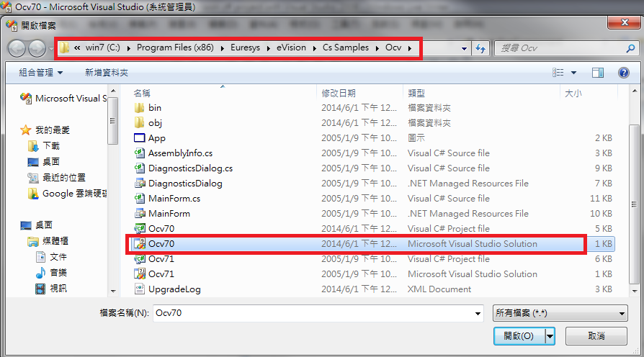
Task: Open the 所有檔案 (*.*) file type dropdown
Action: point(560,313)
